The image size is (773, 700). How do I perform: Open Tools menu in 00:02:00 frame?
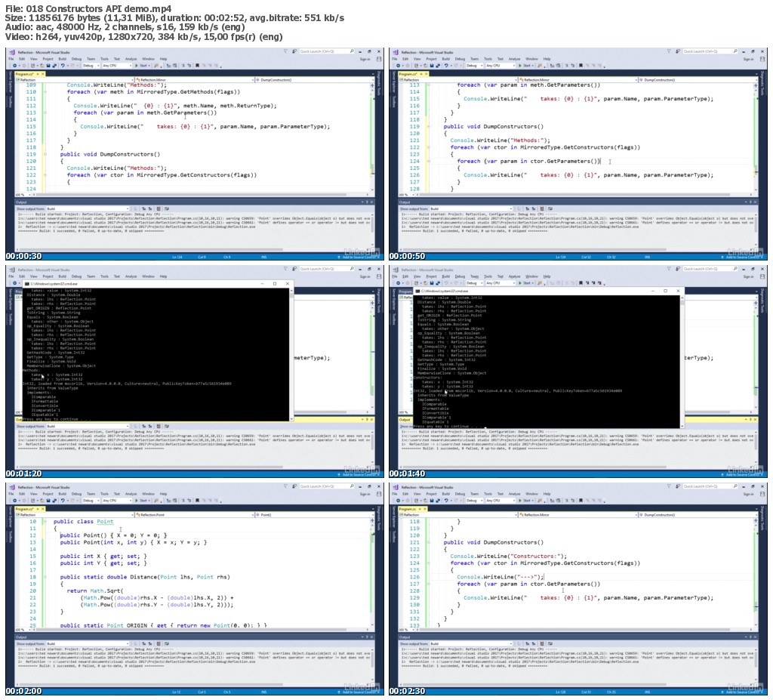tap(104, 495)
